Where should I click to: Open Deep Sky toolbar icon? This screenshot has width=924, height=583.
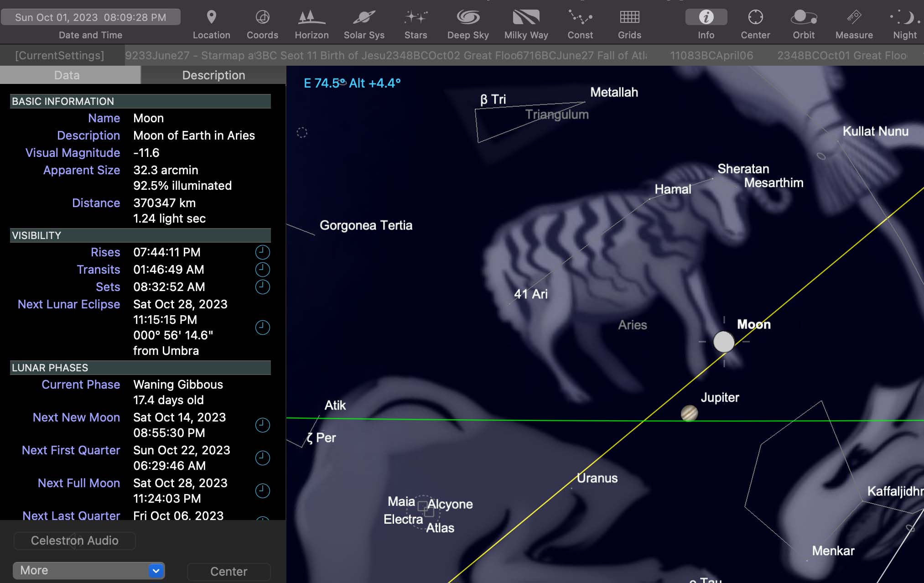[x=468, y=17]
